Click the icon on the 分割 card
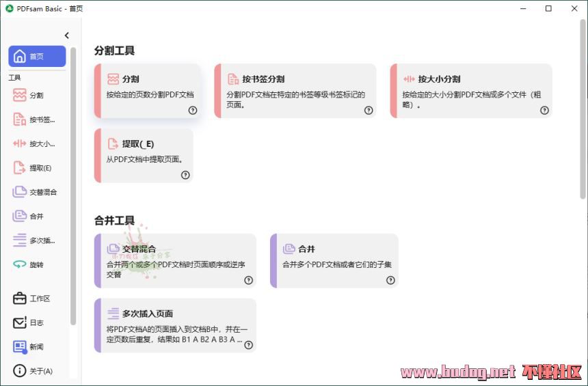 pos(113,79)
